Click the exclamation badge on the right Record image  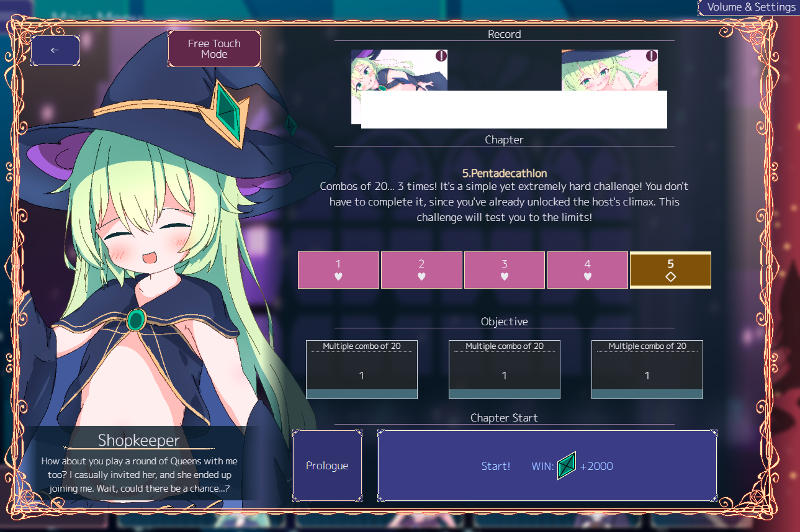point(651,56)
